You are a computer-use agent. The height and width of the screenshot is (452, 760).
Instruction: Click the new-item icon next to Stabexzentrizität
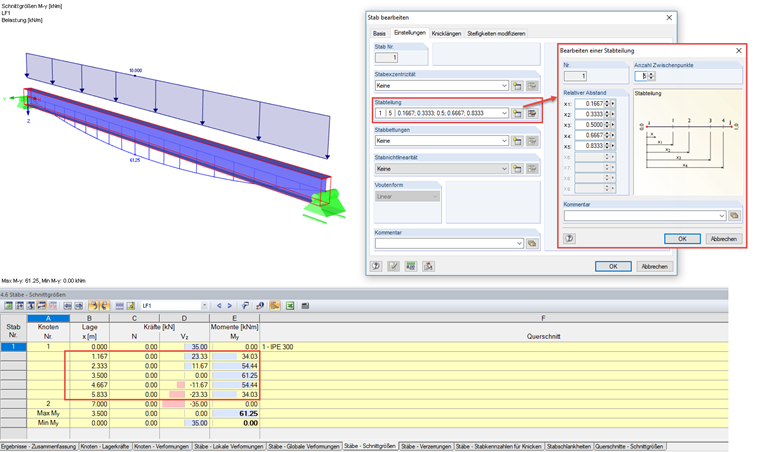[x=518, y=86]
